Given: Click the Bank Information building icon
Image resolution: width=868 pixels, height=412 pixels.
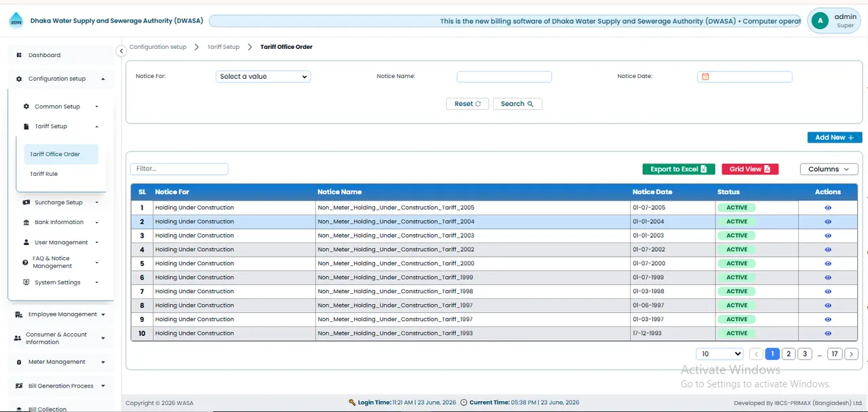Looking at the screenshot, I should click(x=26, y=222).
